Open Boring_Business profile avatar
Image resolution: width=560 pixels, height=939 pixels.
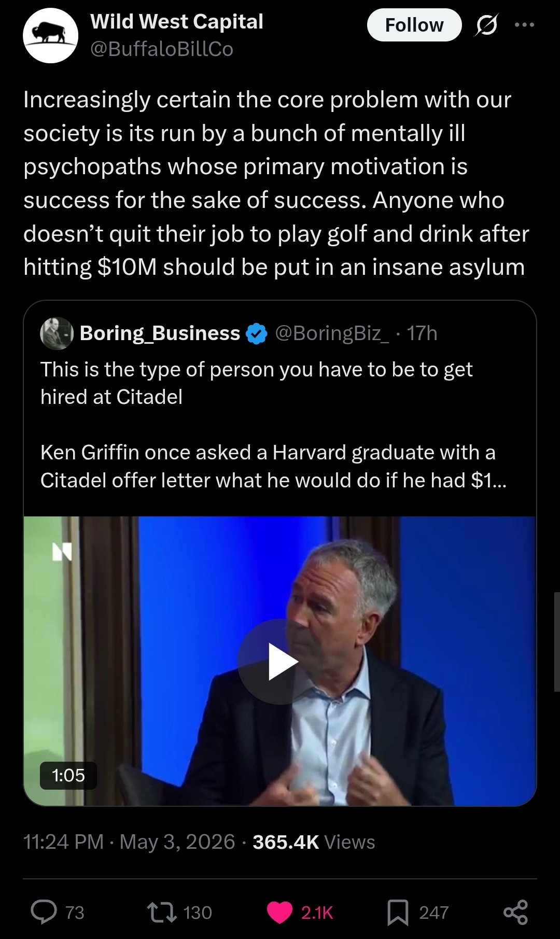pyautogui.click(x=57, y=333)
